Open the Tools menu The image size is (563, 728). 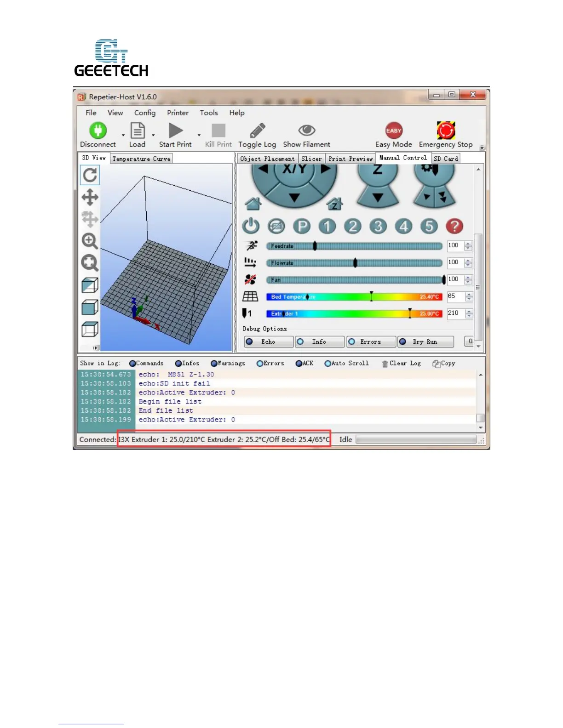point(209,113)
